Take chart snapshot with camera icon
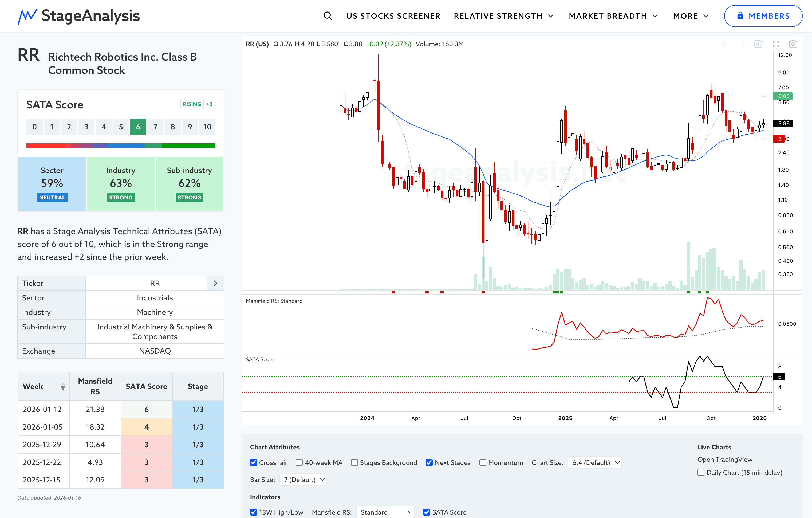The image size is (812, 518). pos(793,44)
